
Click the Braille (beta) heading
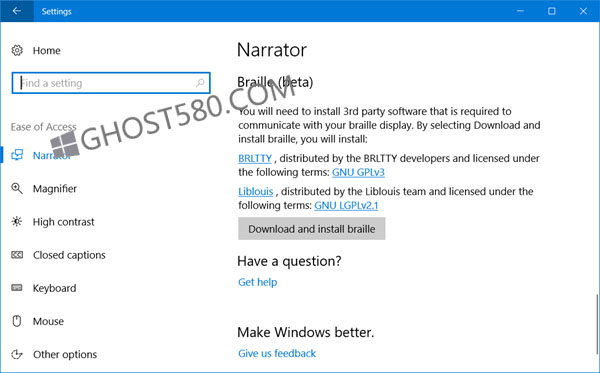(x=275, y=82)
